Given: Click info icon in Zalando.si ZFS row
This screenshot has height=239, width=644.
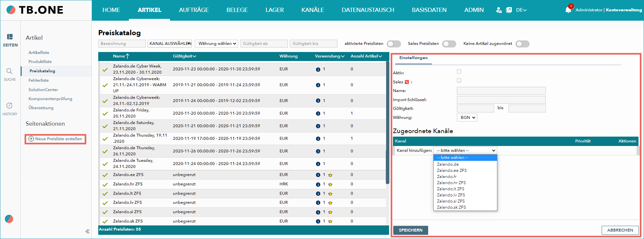Looking at the screenshot, I should 318,212.
